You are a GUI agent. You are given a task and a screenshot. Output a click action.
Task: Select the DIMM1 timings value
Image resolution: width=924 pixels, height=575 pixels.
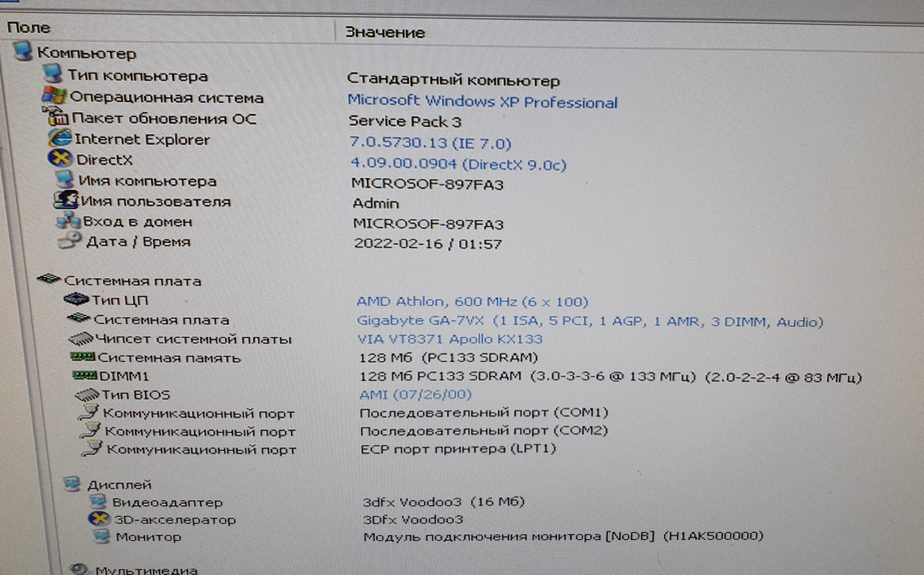610,376
